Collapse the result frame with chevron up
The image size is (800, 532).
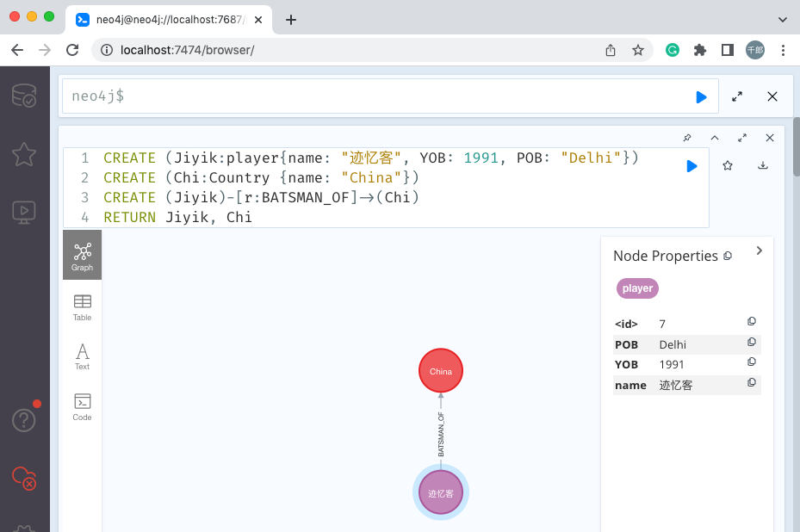click(715, 138)
